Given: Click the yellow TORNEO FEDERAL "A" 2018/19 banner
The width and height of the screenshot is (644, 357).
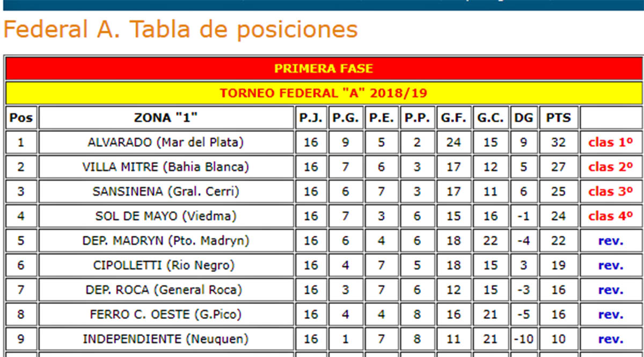Looking at the screenshot, I should (324, 93).
